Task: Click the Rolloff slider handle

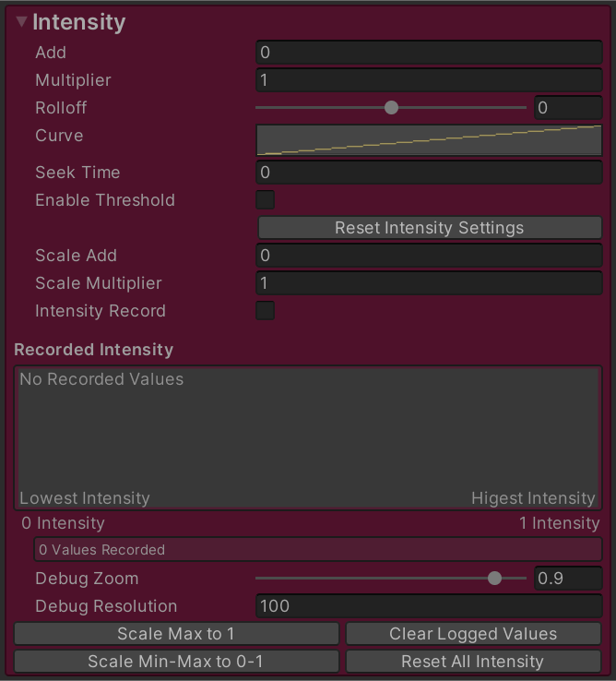Action: [391, 108]
